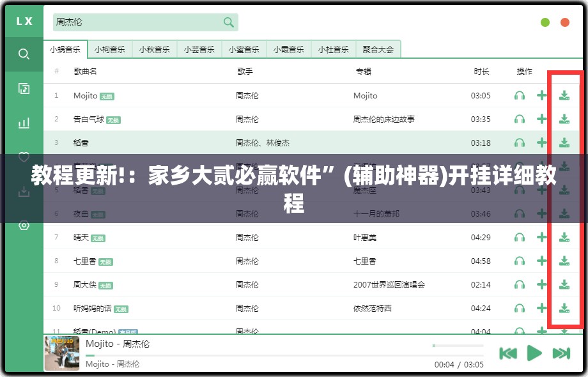This screenshot has width=588, height=377.
Task: Download 告白气球 song
Action: [564, 119]
